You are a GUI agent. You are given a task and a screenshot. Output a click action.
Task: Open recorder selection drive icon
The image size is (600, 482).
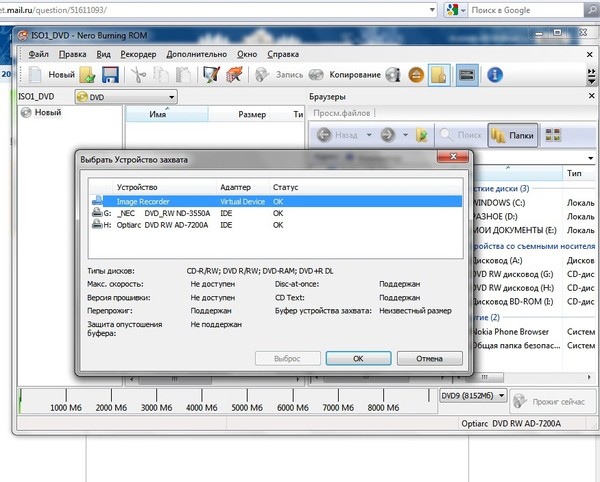click(x=467, y=75)
